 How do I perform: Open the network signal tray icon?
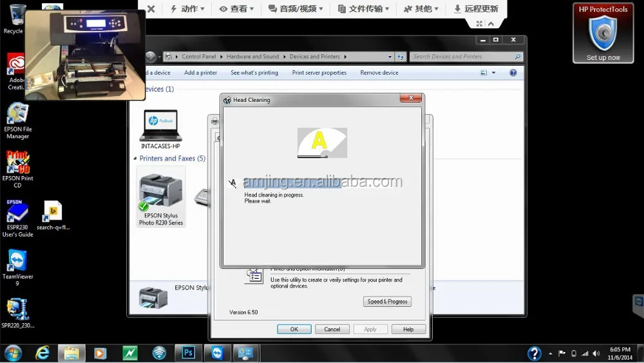coord(585,353)
